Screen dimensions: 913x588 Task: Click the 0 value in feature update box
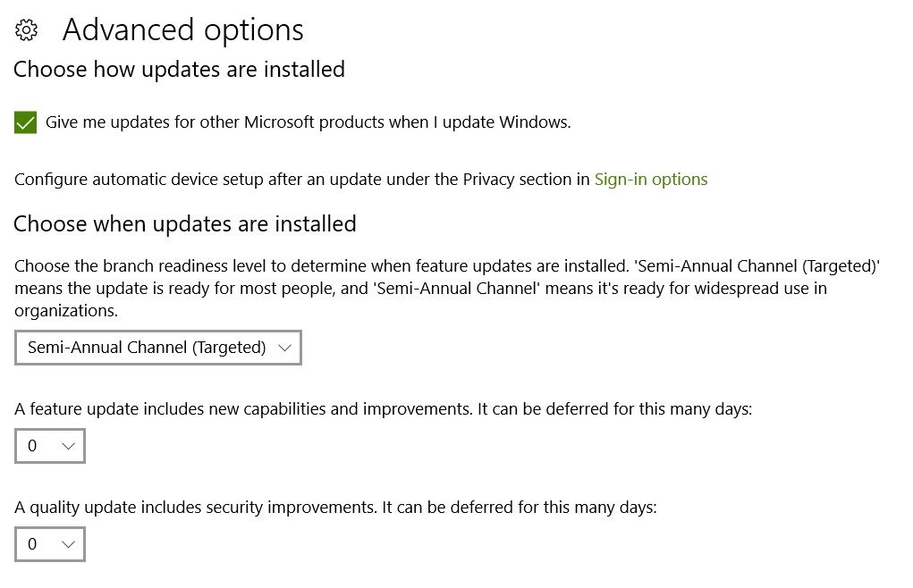[x=32, y=446]
